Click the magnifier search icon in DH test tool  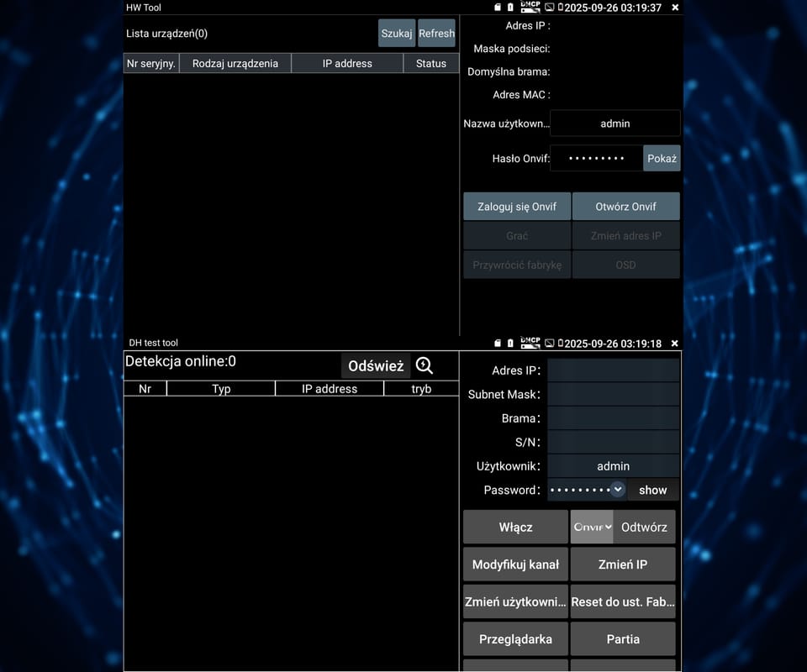point(425,365)
